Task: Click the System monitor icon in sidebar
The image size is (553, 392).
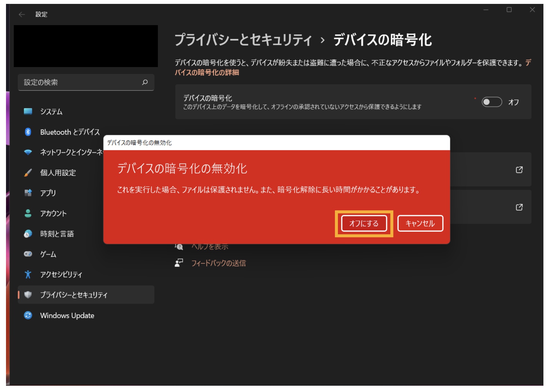Action: (x=28, y=112)
